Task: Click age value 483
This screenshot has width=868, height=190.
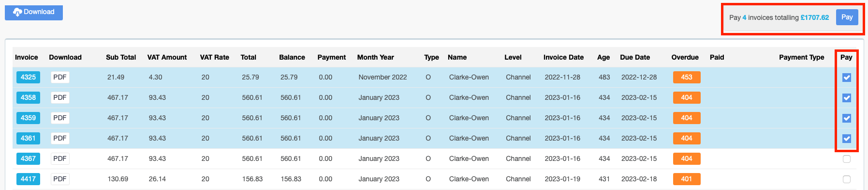Action: click(604, 77)
